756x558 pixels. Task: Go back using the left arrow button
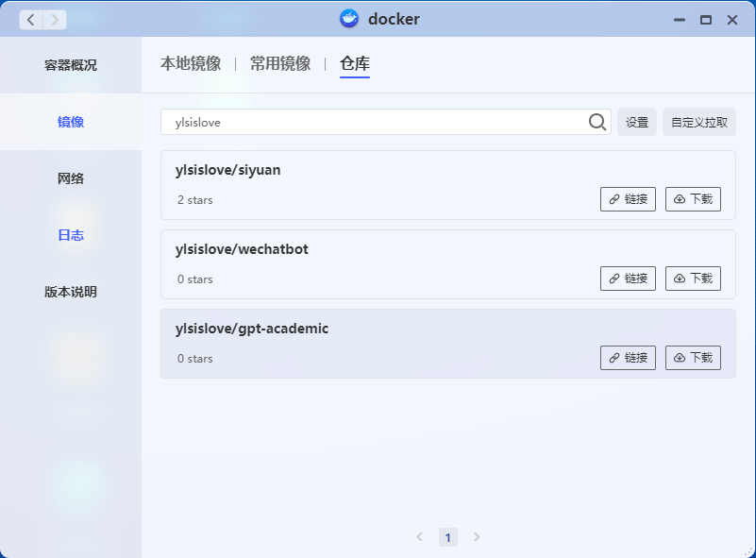(x=31, y=20)
